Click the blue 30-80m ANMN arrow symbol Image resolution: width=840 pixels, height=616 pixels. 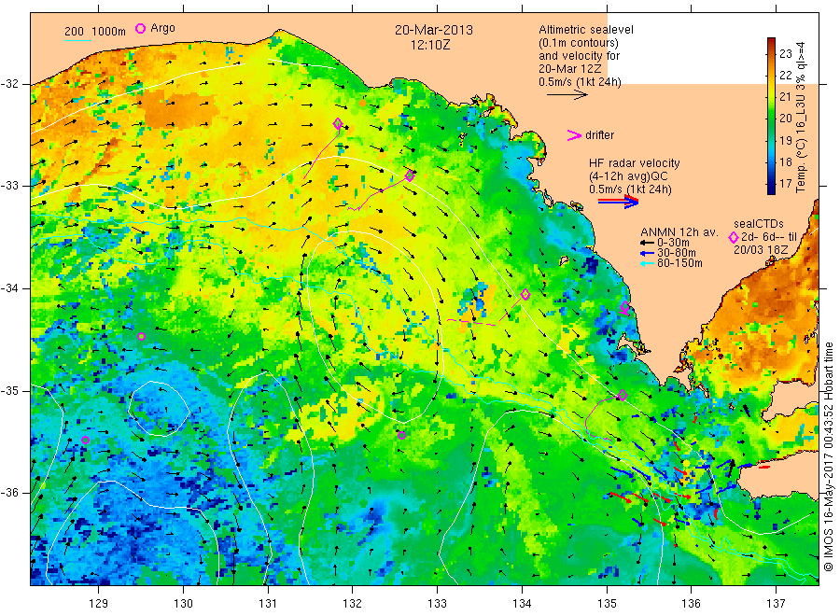647,253
